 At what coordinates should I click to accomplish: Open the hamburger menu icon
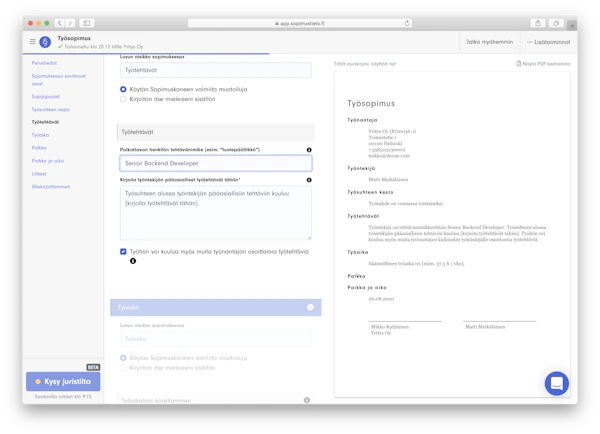[33, 41]
